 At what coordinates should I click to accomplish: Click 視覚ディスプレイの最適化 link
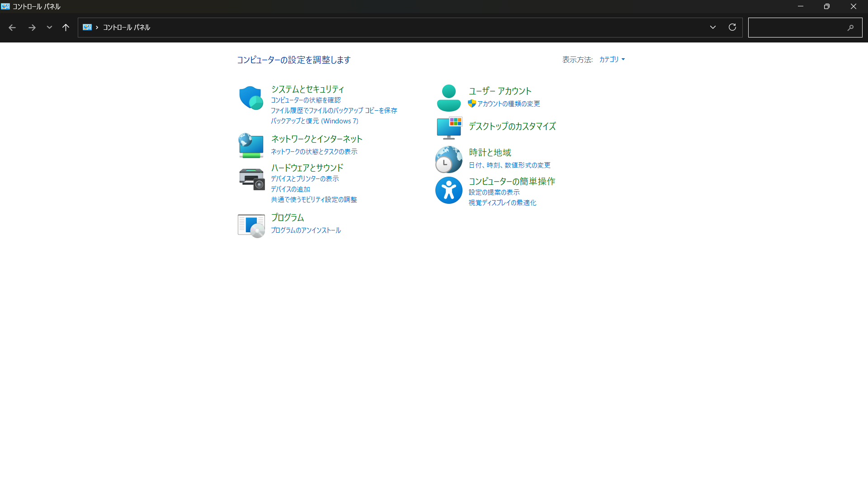pos(502,203)
